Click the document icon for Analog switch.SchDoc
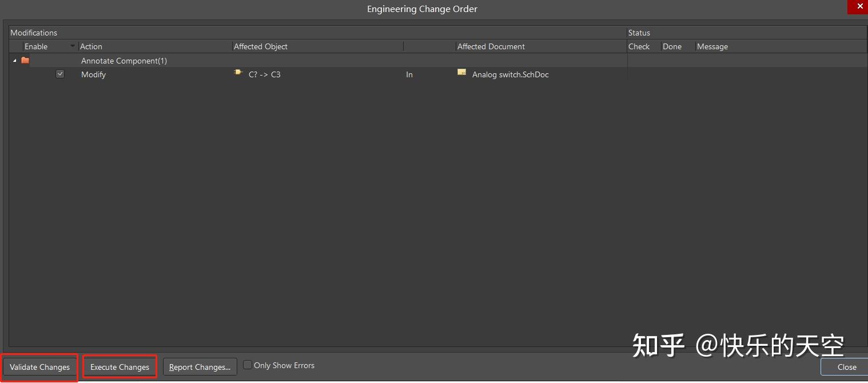 click(461, 73)
